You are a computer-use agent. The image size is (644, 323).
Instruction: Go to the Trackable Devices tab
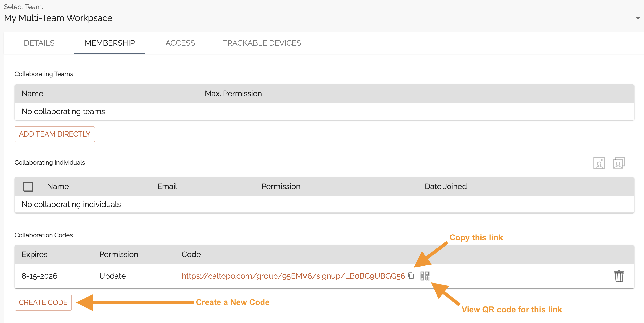262,43
